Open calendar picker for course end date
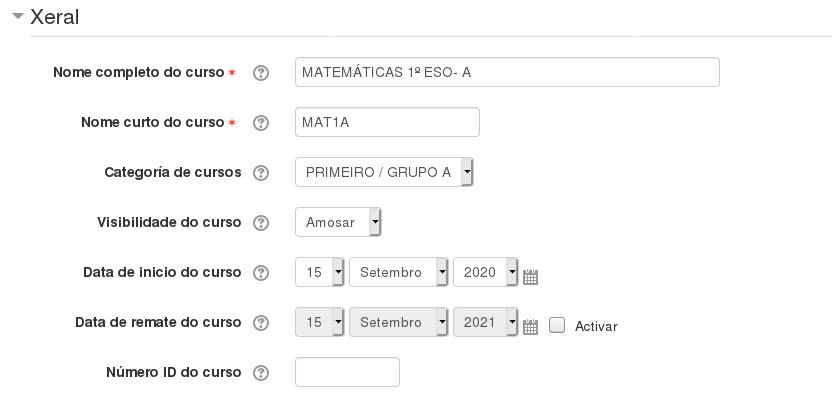832x409 pixels. click(x=531, y=326)
